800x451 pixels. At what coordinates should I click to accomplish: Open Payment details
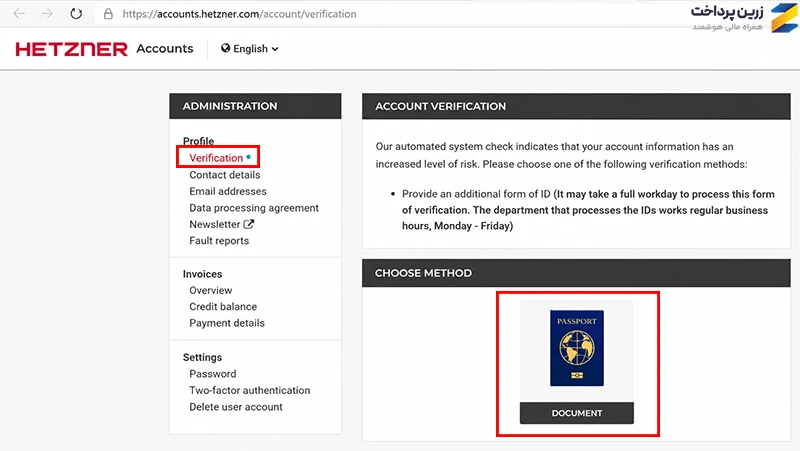[227, 323]
